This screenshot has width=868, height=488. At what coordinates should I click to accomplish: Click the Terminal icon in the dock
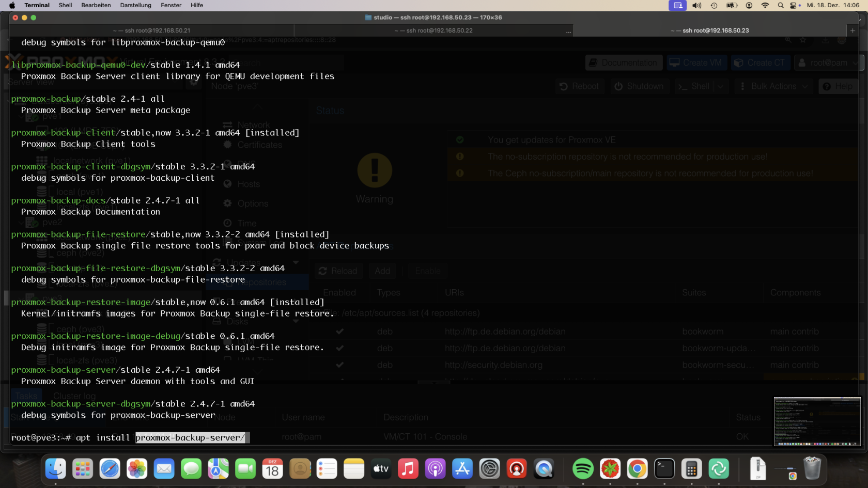[664, 469]
